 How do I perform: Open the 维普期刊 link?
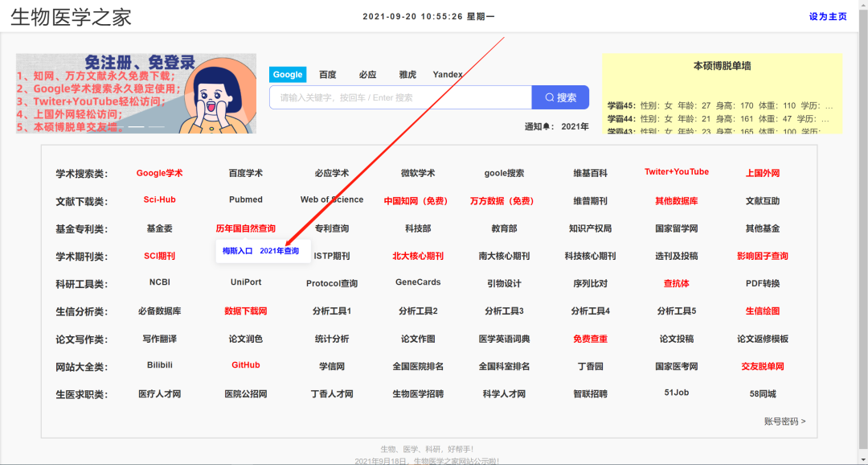[590, 200]
